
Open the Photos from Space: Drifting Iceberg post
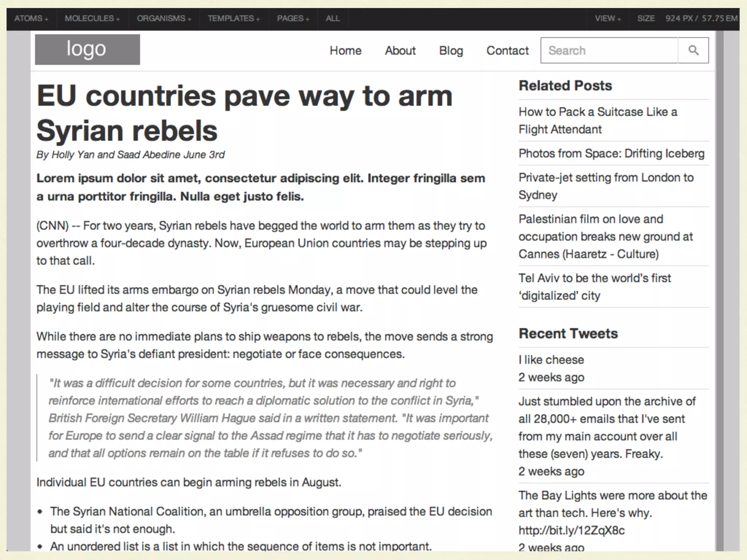(611, 153)
